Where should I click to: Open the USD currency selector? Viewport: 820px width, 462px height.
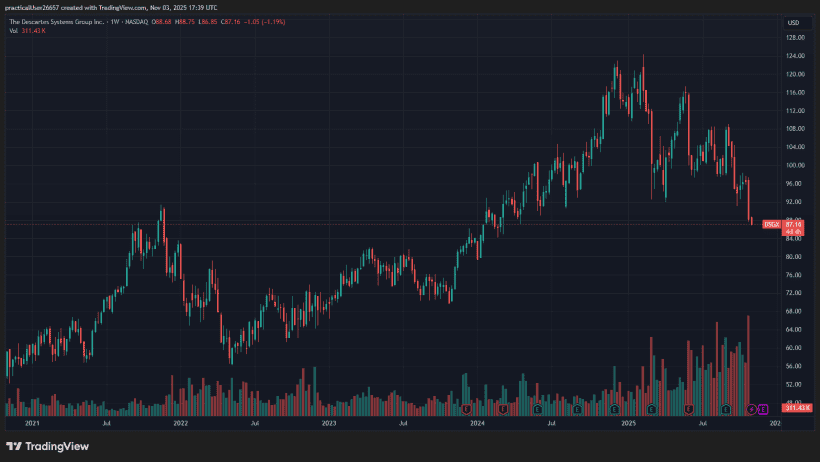pyautogui.click(x=792, y=22)
